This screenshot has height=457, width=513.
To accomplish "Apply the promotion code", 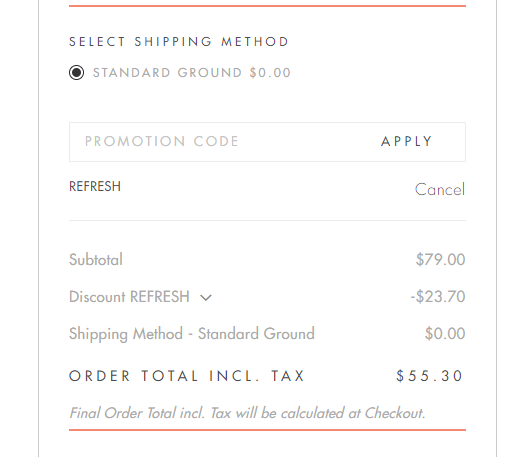I will click(407, 141).
